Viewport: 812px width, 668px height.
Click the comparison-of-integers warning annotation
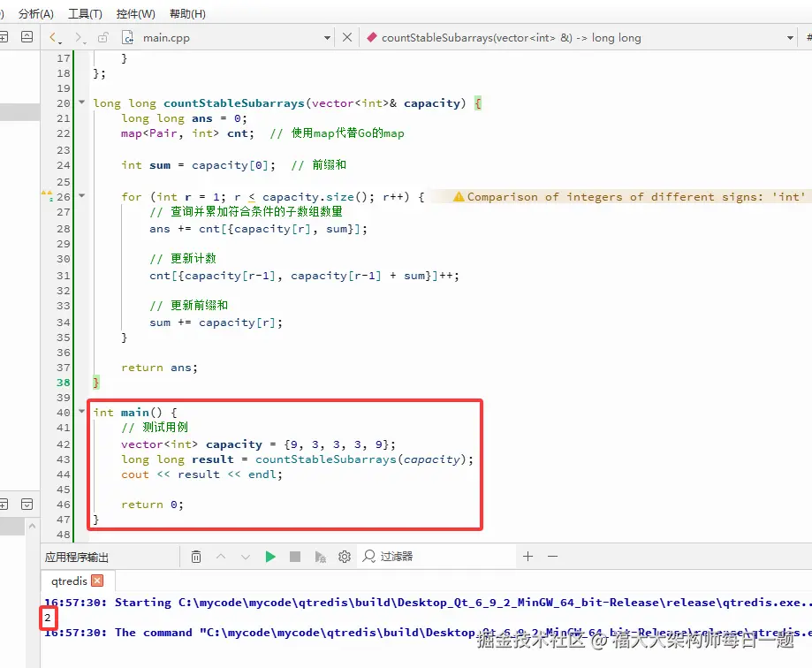(629, 197)
